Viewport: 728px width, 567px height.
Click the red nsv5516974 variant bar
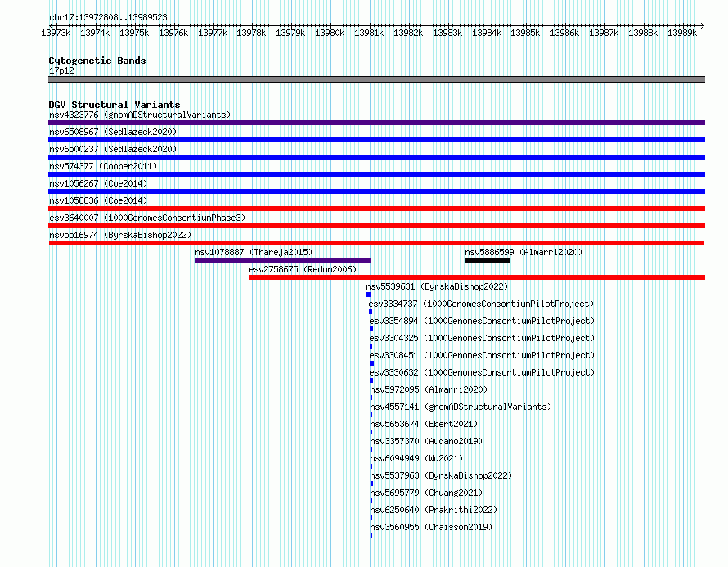pyautogui.click(x=376, y=243)
